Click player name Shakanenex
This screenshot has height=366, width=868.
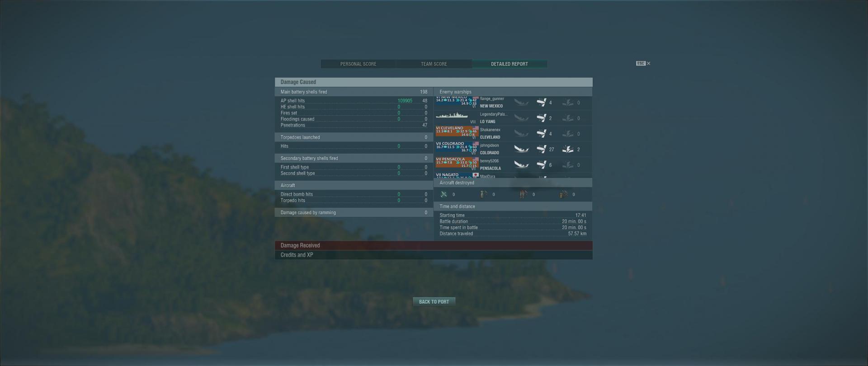(490, 130)
